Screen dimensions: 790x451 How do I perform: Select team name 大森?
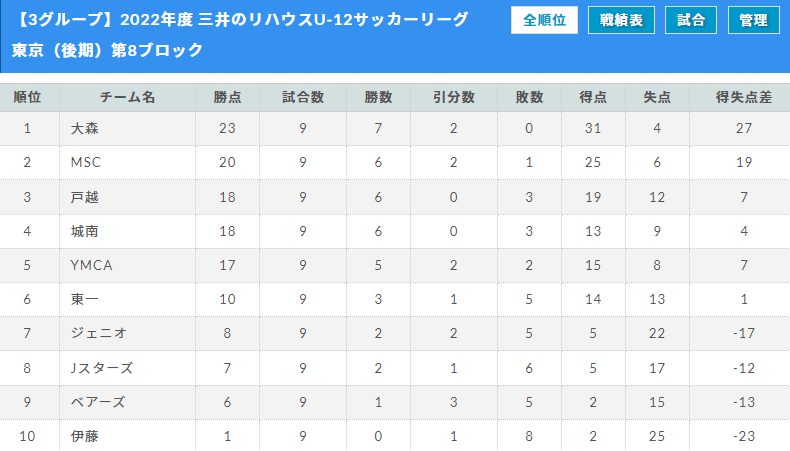[84, 128]
